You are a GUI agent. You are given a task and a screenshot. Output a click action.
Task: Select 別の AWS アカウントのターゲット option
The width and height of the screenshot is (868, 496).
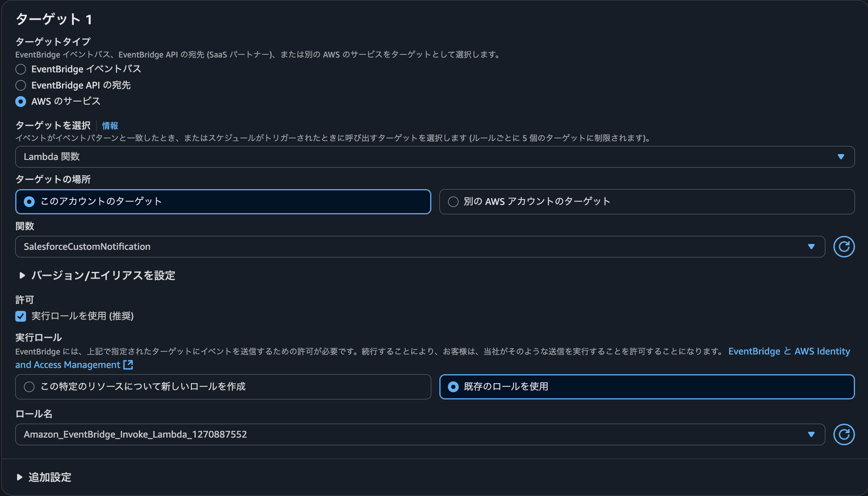pyautogui.click(x=453, y=202)
